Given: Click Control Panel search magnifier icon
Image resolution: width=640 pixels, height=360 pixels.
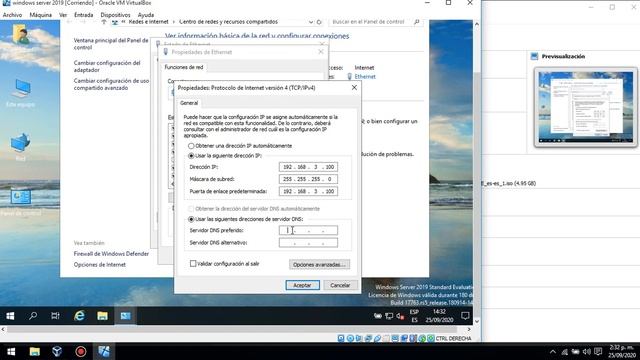Looking at the screenshot, I should [x=416, y=22].
